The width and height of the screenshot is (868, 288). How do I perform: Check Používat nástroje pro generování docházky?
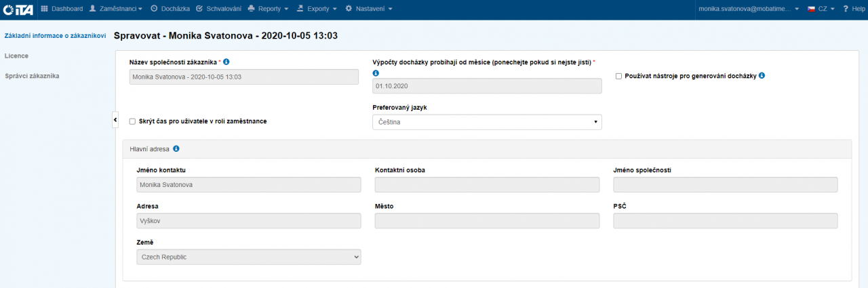pyautogui.click(x=618, y=76)
